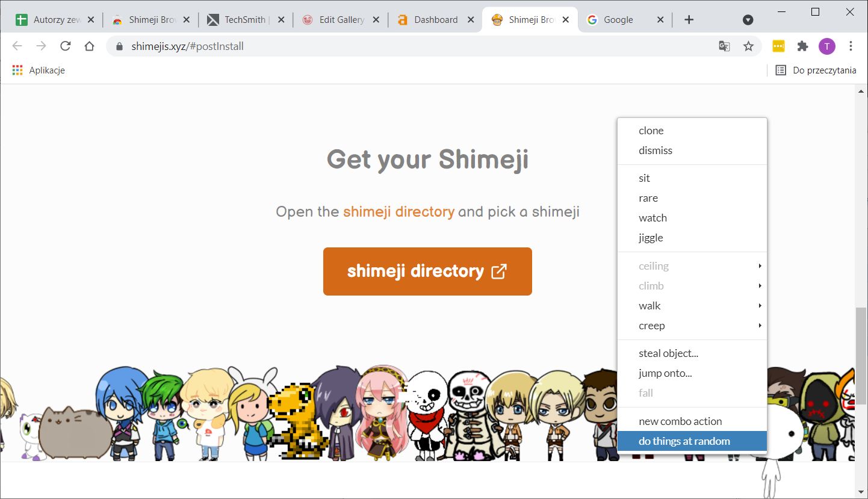Open the home page icon
This screenshot has width=868, height=499.
90,46
